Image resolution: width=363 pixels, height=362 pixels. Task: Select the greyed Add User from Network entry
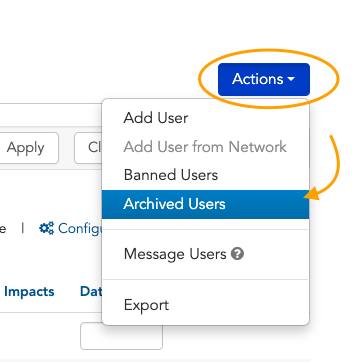pos(205,147)
